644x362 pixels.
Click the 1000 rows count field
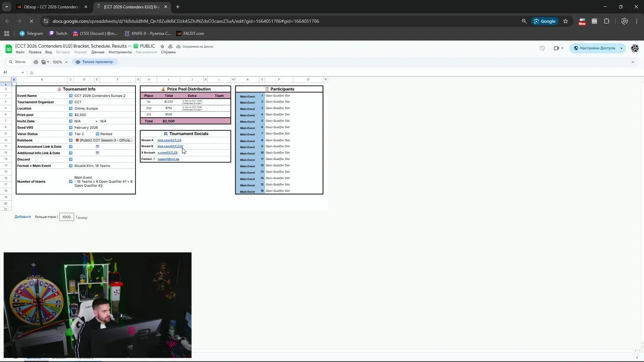click(x=66, y=217)
